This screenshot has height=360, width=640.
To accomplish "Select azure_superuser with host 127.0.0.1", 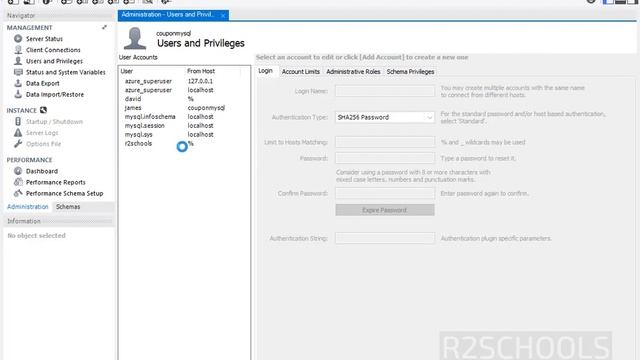I will [184, 81].
